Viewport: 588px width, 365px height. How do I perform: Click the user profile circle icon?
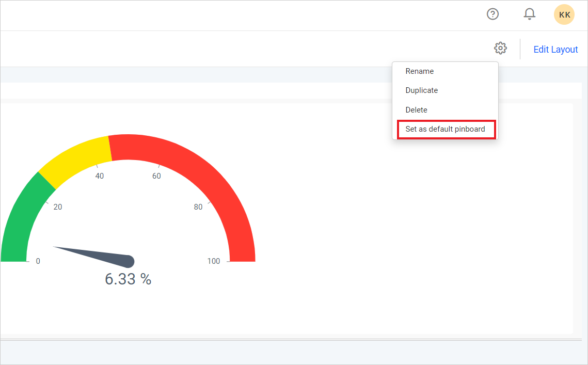[564, 14]
